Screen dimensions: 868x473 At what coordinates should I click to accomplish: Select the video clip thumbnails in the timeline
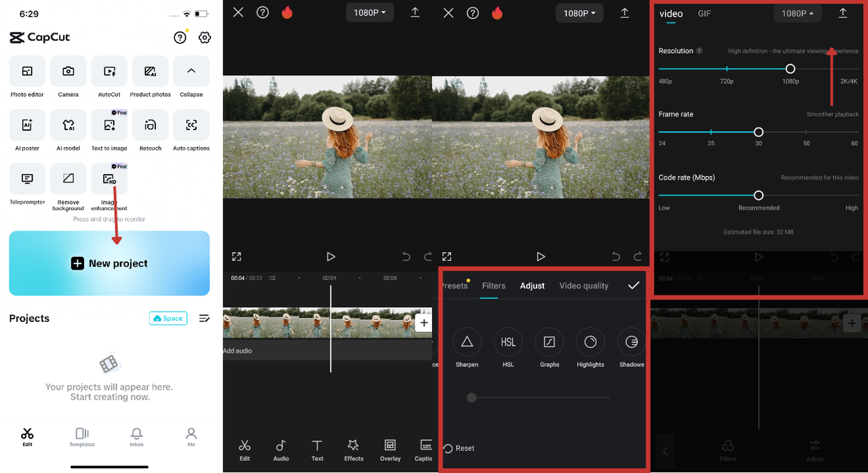tap(319, 323)
